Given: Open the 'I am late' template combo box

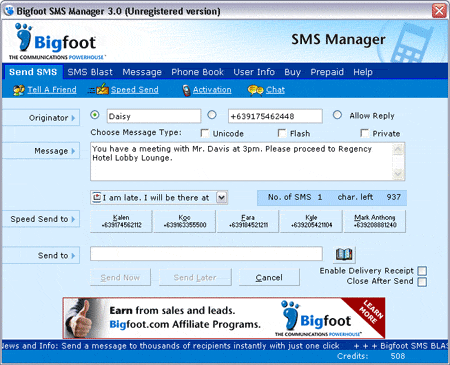Looking at the screenshot, I should 159,197.
